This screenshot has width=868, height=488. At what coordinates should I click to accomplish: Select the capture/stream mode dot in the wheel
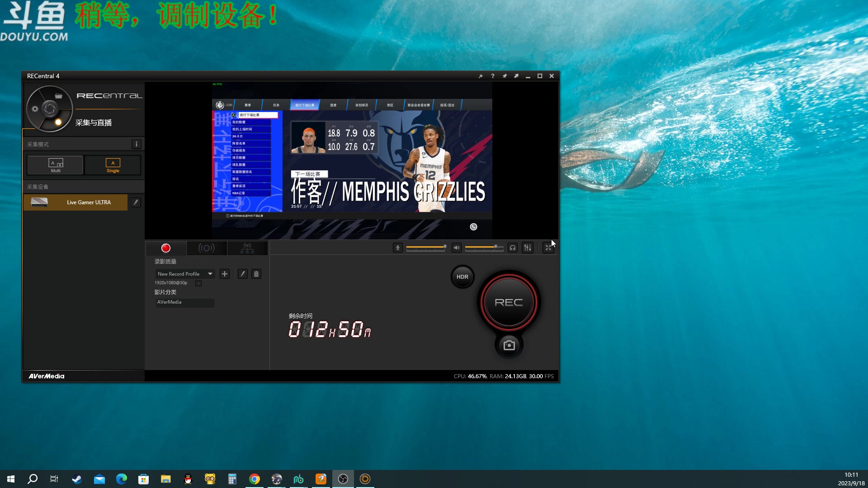tap(58, 122)
